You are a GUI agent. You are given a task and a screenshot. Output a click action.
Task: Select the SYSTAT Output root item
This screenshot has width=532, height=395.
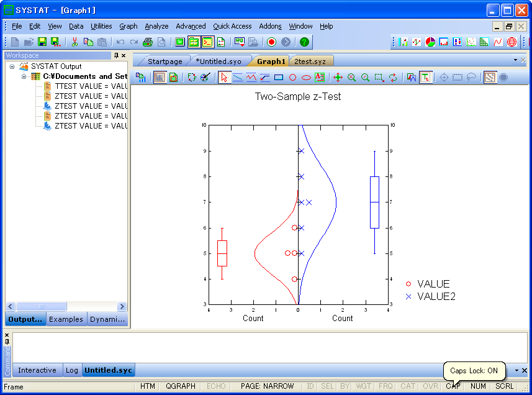click(x=56, y=66)
